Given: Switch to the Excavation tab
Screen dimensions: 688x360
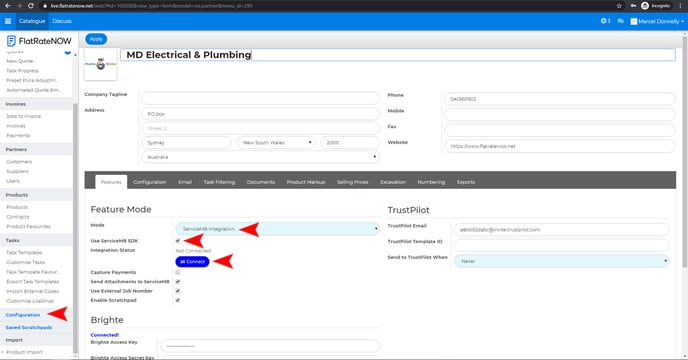Looking at the screenshot, I should [x=393, y=182].
